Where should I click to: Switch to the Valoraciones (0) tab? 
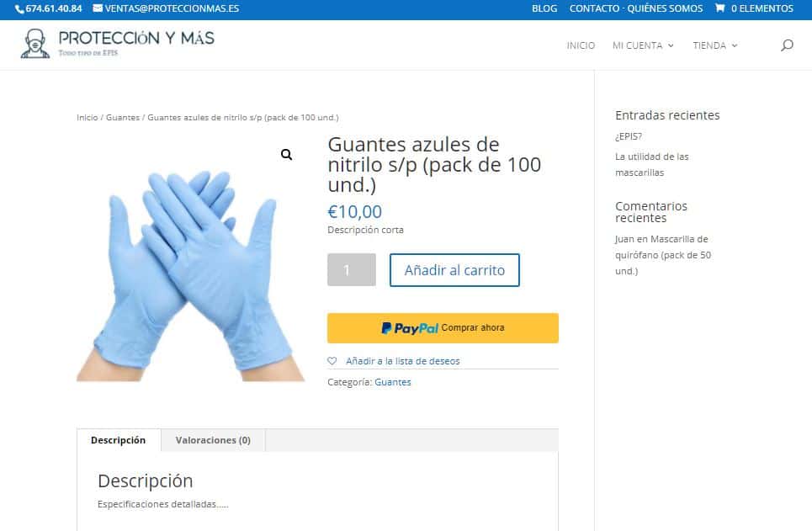213,440
